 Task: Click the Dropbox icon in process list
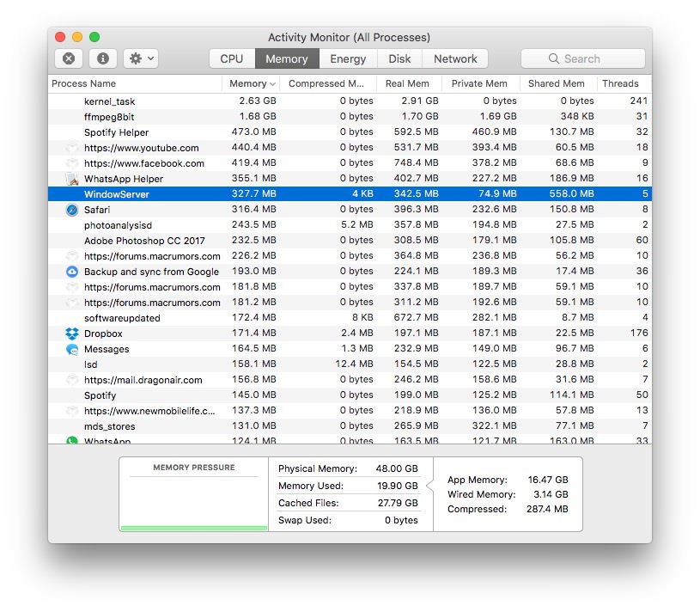72,334
